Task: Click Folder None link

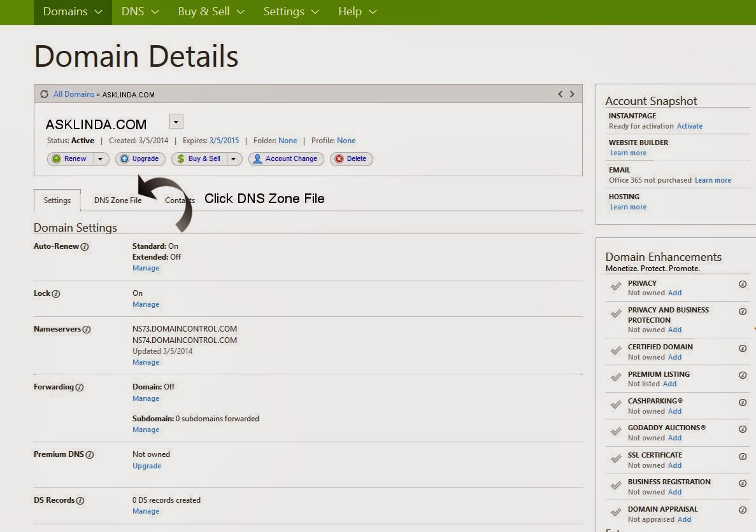Action: click(x=288, y=141)
